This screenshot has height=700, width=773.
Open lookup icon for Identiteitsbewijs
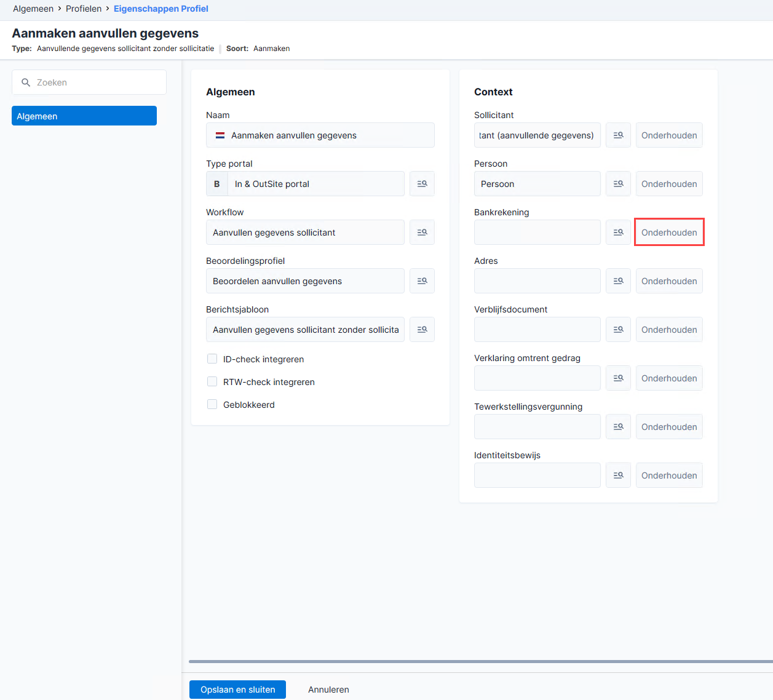[618, 475]
